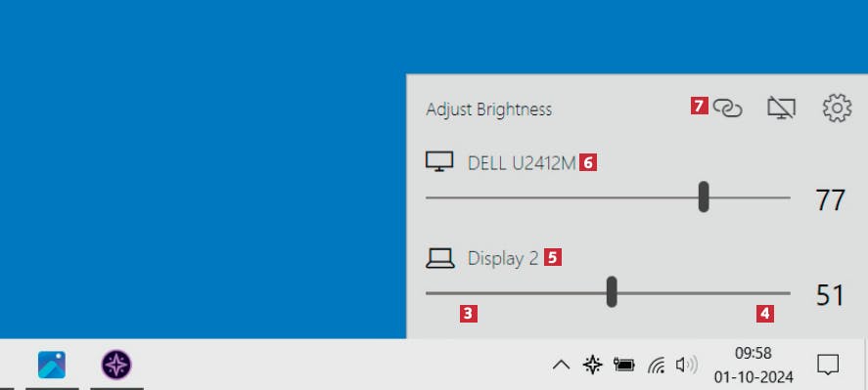Click the turn off displays icon

click(781, 108)
